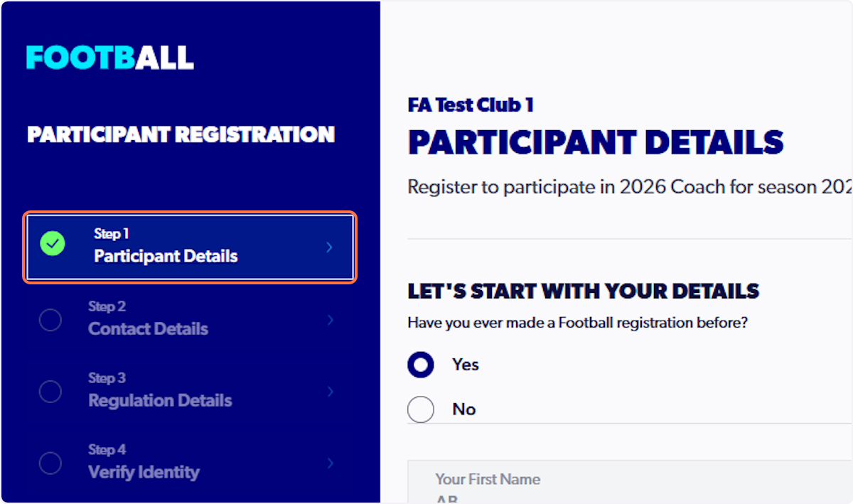Expand Verify Identity via its chevron
Viewport: 853px width, 504px height.
coord(330,463)
